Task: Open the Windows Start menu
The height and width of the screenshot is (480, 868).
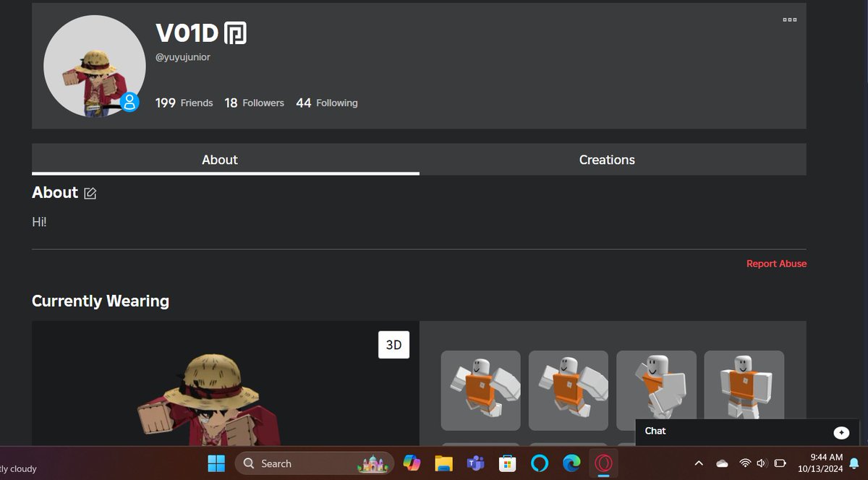Action: click(216, 463)
